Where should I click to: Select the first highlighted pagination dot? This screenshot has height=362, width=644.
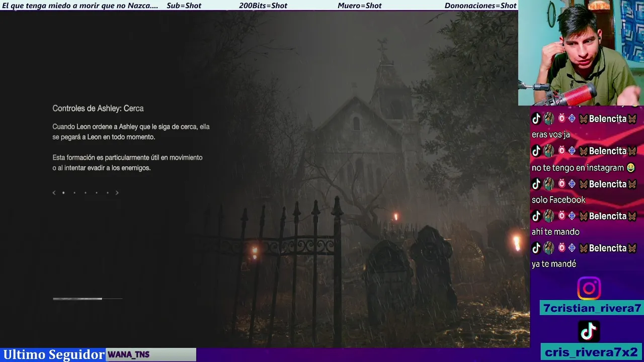point(63,193)
